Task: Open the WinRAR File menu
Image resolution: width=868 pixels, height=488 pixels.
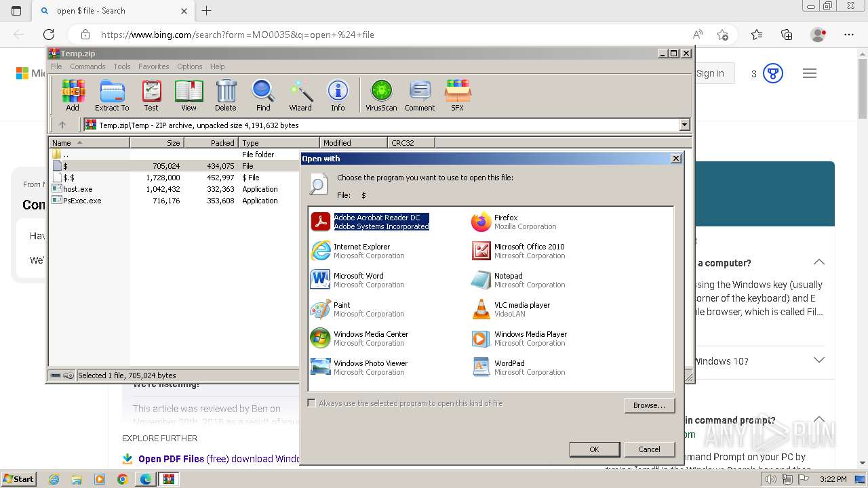Action: pyautogui.click(x=56, y=66)
